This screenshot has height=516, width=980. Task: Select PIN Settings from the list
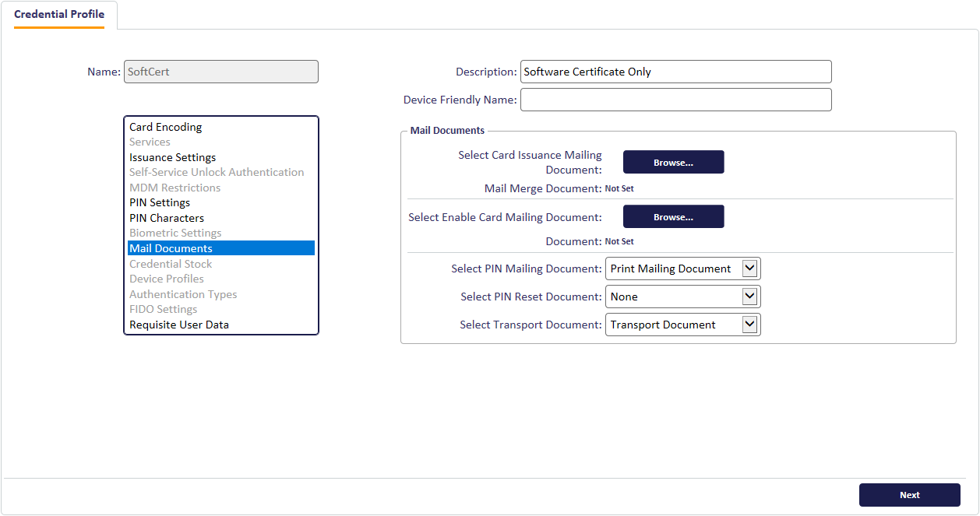click(x=159, y=202)
